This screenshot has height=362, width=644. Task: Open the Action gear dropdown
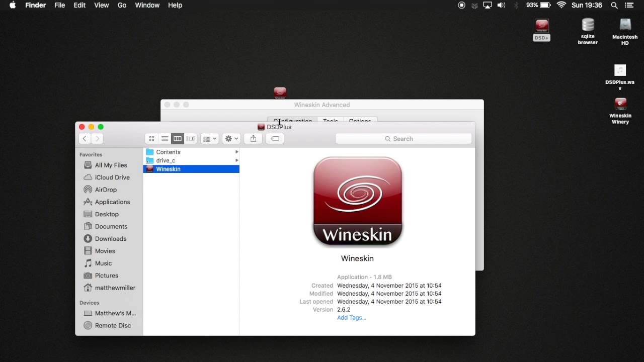231,139
